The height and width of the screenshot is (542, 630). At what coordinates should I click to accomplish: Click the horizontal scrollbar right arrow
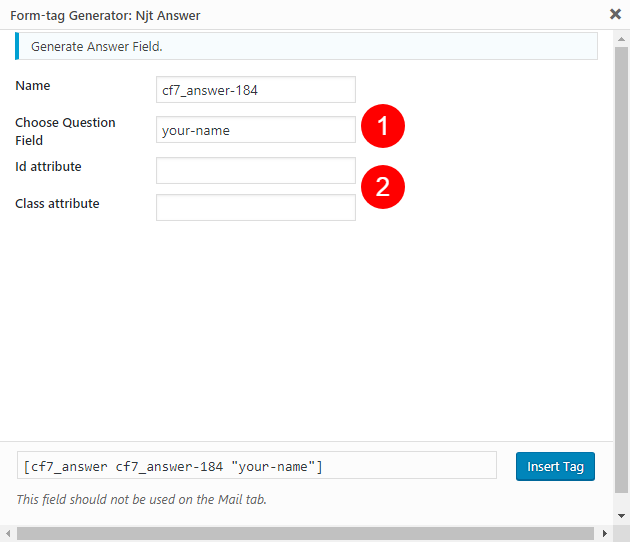tap(604, 534)
